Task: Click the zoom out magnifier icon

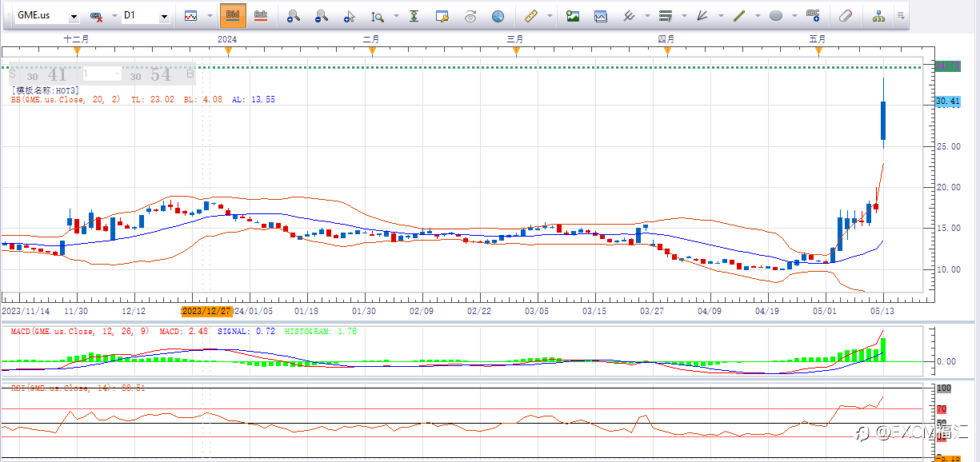Action: tap(321, 16)
